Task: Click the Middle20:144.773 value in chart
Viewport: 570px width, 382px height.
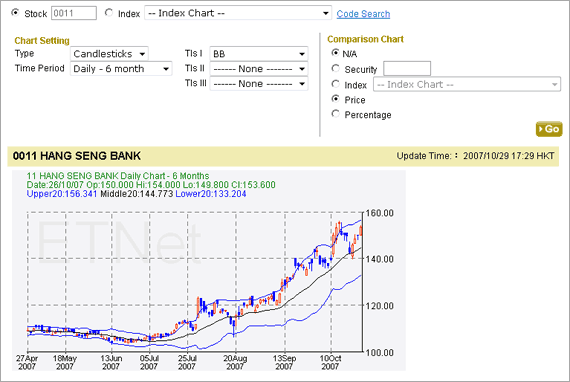Action: pyautogui.click(x=137, y=194)
